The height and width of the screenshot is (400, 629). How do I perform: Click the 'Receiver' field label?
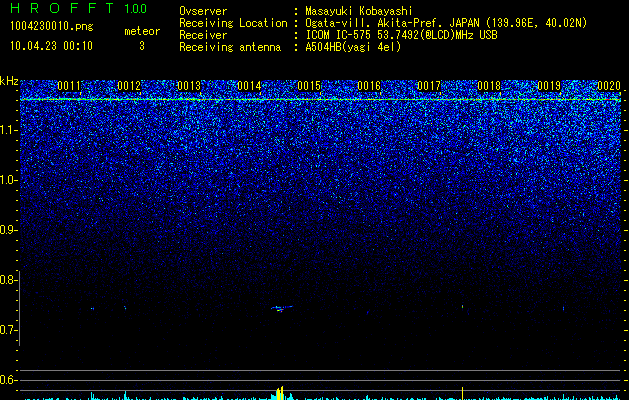point(203,35)
